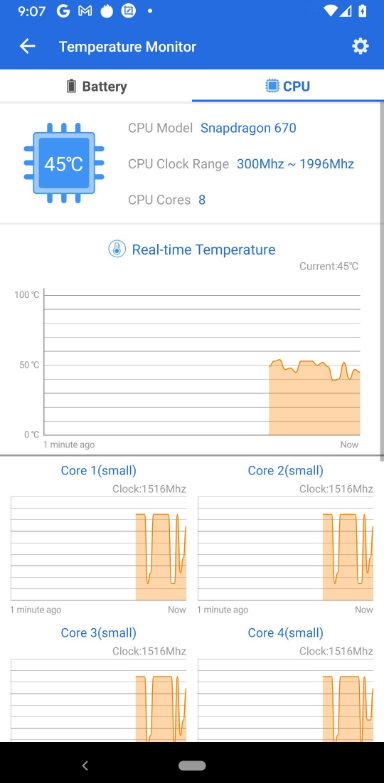Tap the blue CPU chip 45℃ icon
Viewport: 384px width, 783px height.
point(64,163)
